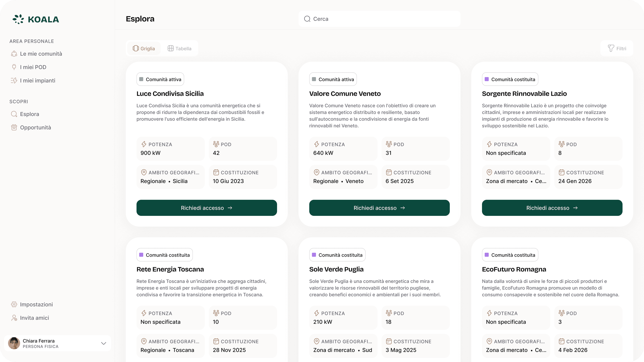Viewport: 644px width, 362px height.
Task: Click the Esplora magnifier icon in sidebar
Action: pyautogui.click(x=14, y=114)
